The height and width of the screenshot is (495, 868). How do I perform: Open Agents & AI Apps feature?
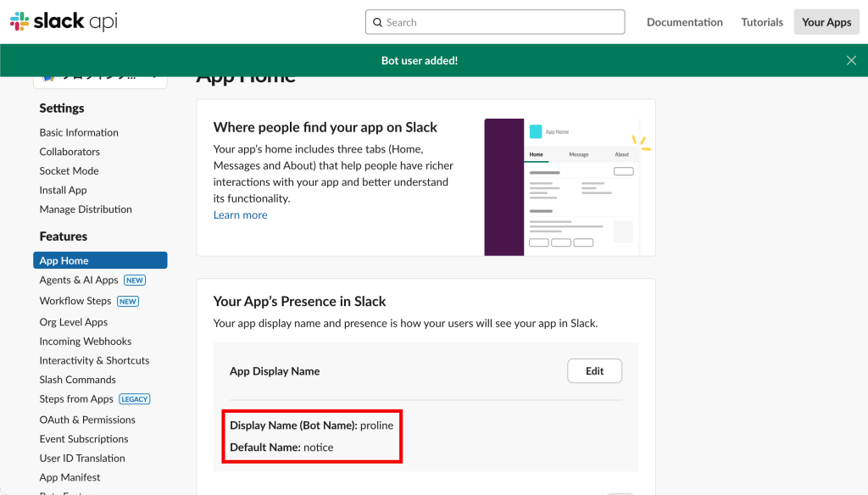tap(79, 281)
